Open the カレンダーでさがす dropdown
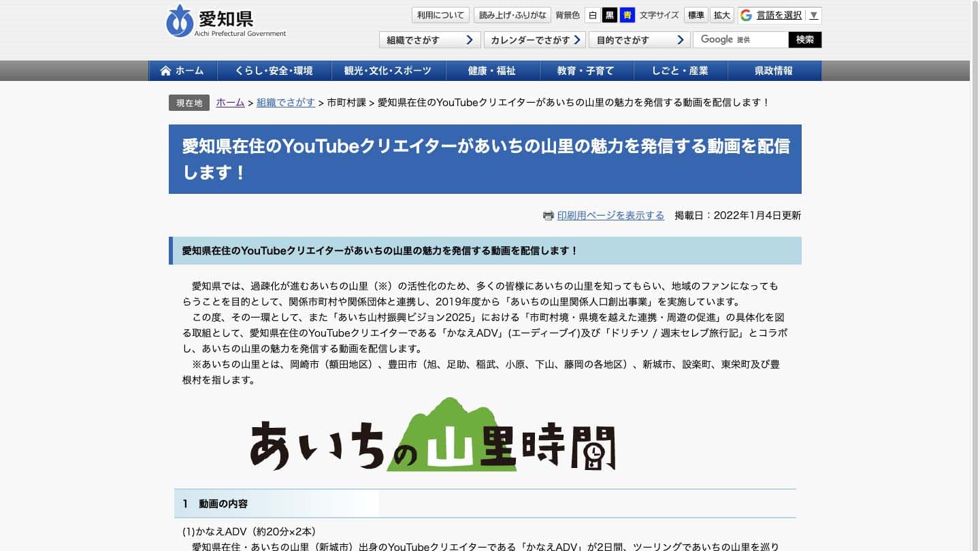The width and height of the screenshot is (980, 551). (x=534, y=39)
